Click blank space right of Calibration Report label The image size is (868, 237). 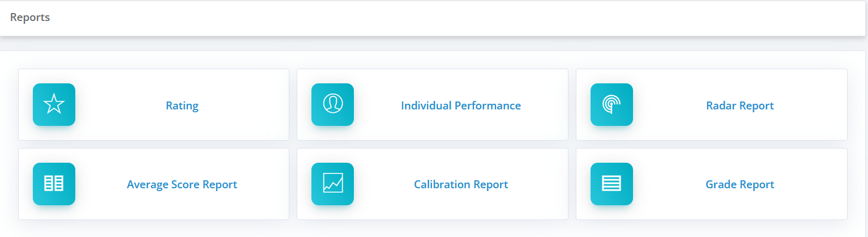pyautogui.click(x=538, y=184)
